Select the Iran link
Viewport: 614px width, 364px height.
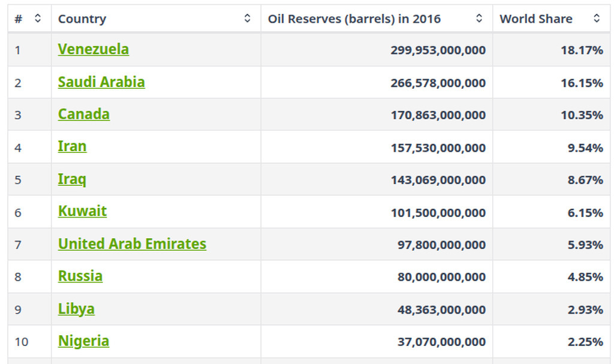[x=72, y=146]
